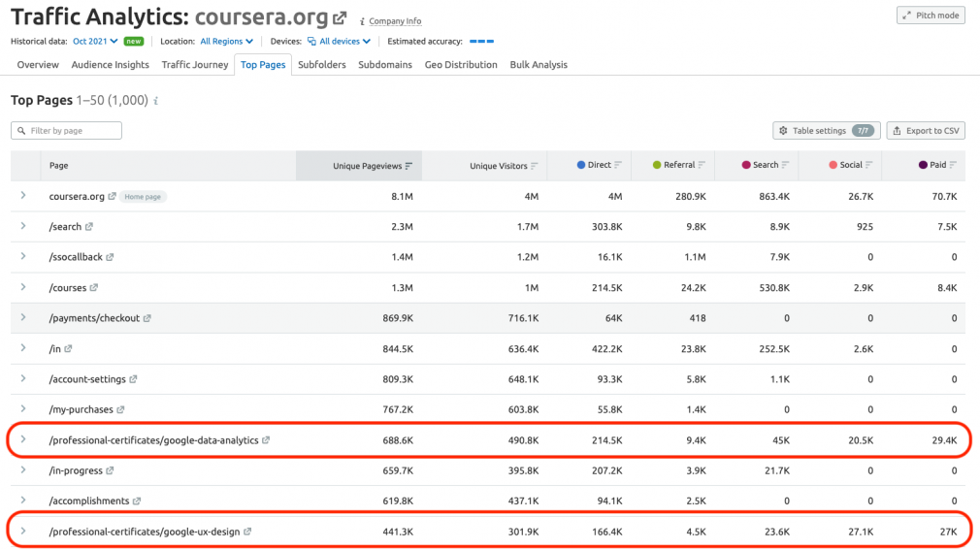This screenshot has height=549, width=980.
Task: Switch to the Subdomains tab
Action: tap(385, 64)
